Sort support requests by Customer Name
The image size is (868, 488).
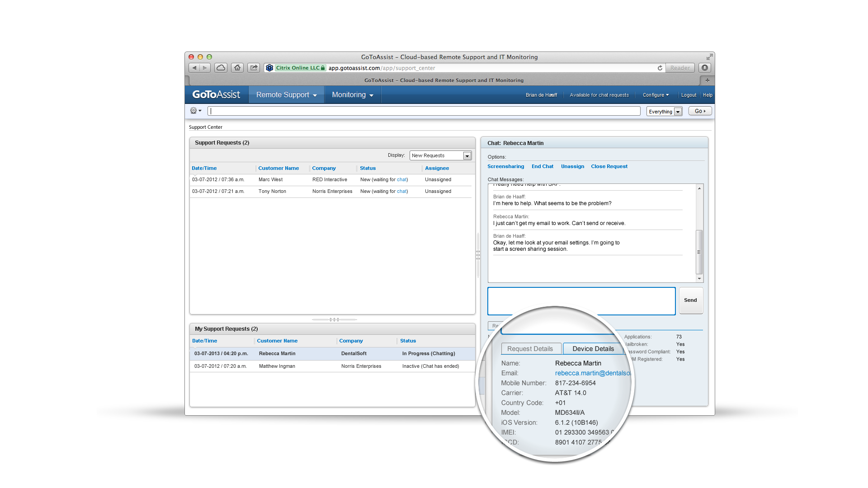click(x=278, y=168)
